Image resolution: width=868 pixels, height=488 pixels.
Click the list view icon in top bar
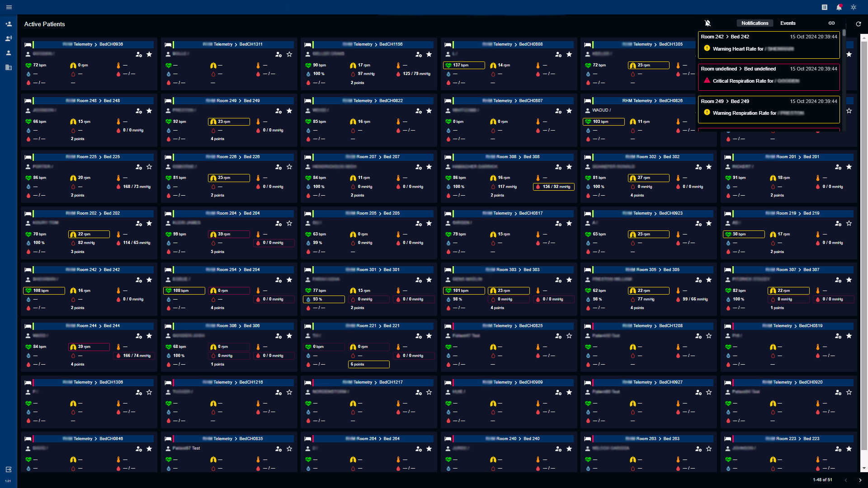click(825, 7)
